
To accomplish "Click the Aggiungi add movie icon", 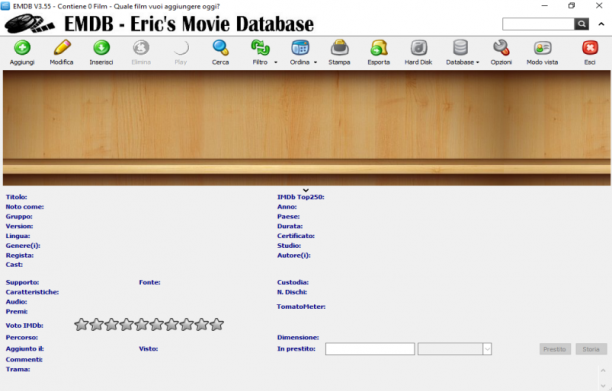I will tap(22, 48).
